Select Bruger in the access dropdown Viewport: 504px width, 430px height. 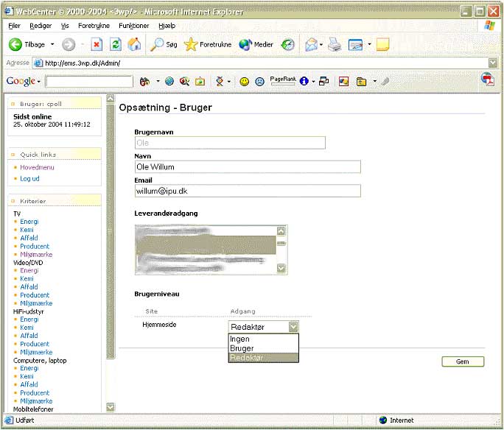(x=264, y=348)
